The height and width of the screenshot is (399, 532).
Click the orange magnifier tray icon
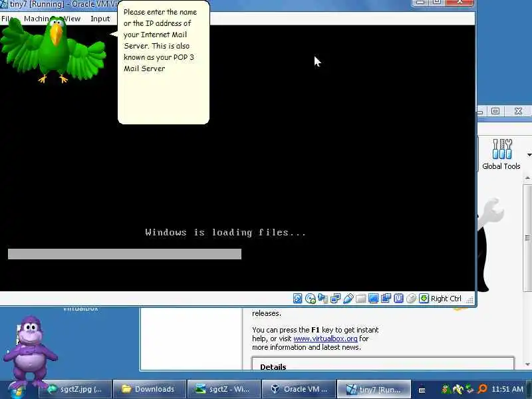[x=482, y=389]
